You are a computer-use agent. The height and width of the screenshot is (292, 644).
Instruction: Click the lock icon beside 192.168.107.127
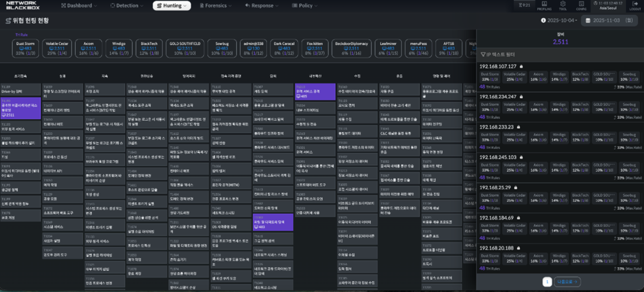(521, 67)
